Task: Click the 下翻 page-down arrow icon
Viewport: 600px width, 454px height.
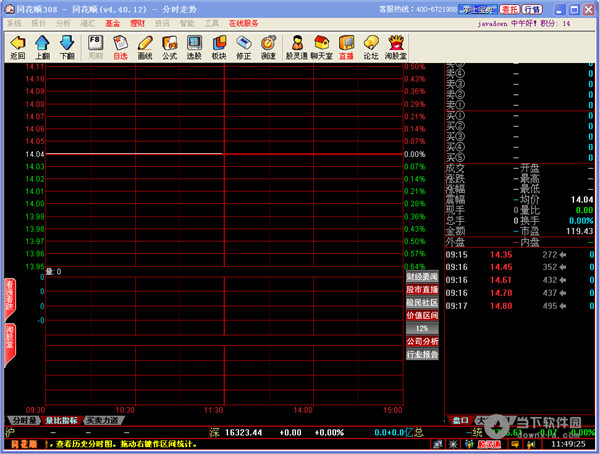Action: [x=67, y=47]
